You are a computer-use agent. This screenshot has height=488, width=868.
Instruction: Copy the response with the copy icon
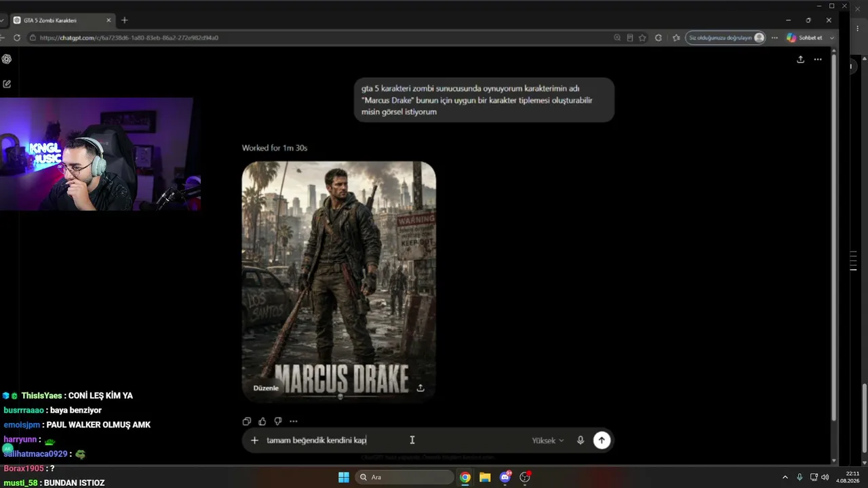tap(247, 421)
